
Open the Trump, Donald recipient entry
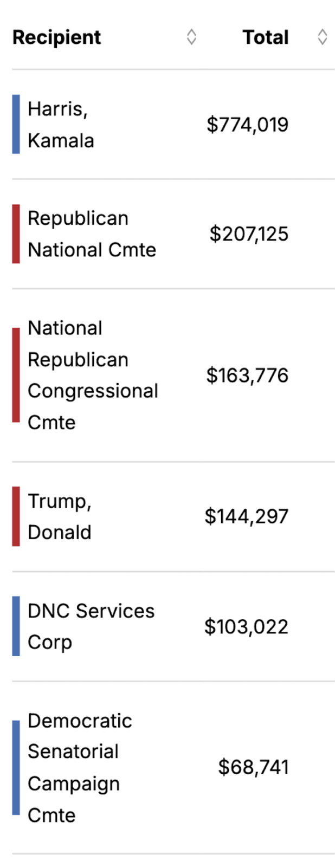click(x=60, y=516)
